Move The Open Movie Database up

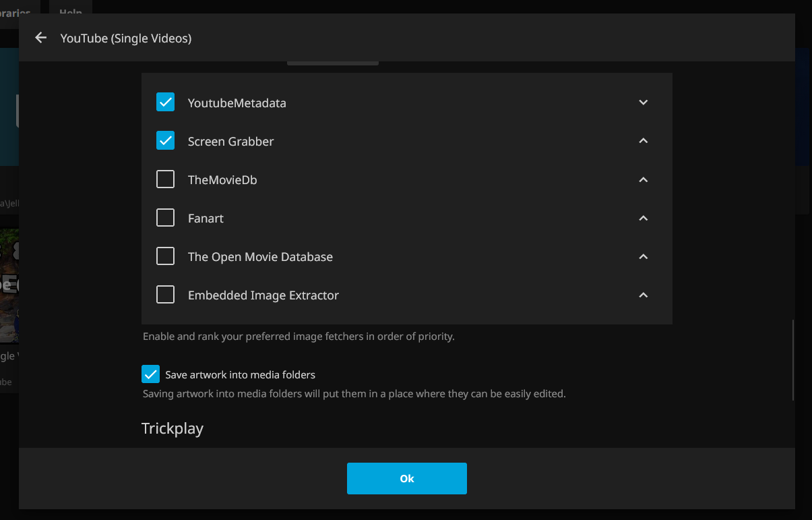coord(643,257)
